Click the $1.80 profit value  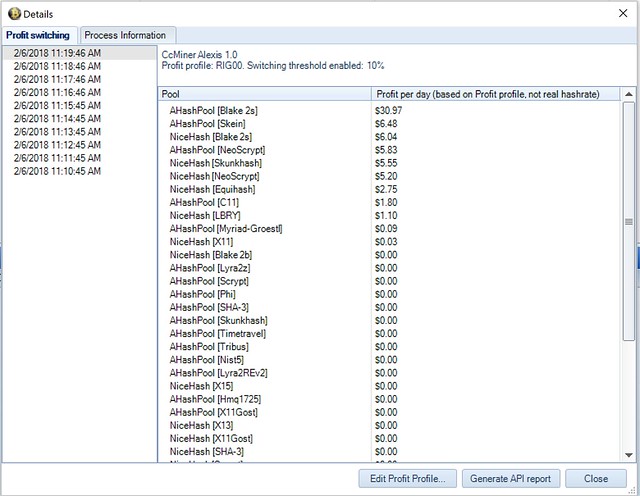pyautogui.click(x=386, y=202)
